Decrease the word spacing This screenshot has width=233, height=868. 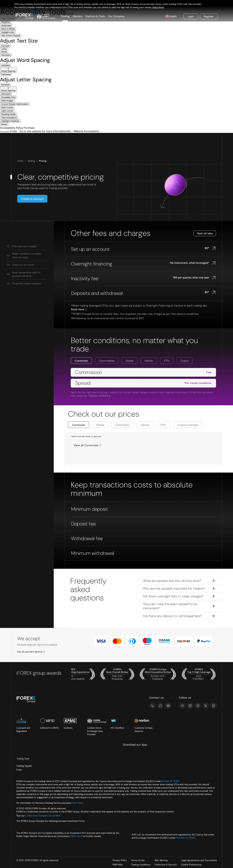click(6, 75)
